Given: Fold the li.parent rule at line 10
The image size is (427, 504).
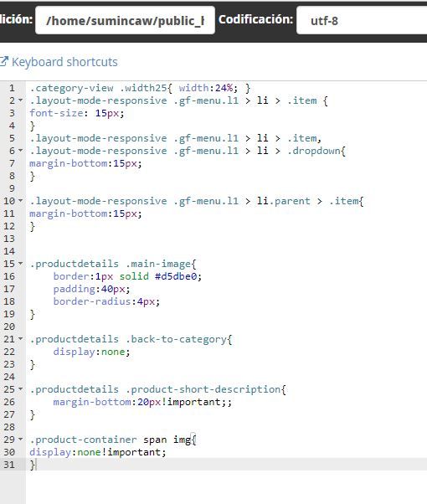Looking at the screenshot, I should click(21, 201).
